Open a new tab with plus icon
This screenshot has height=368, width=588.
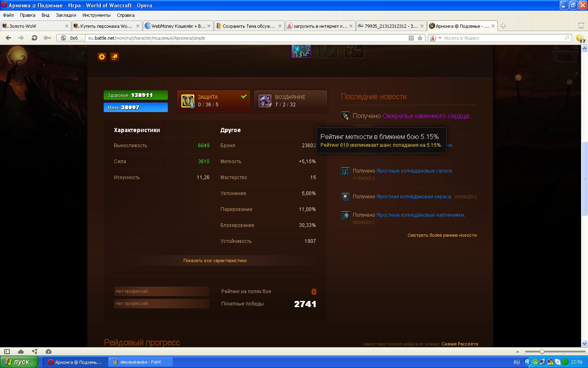pyautogui.click(x=503, y=26)
